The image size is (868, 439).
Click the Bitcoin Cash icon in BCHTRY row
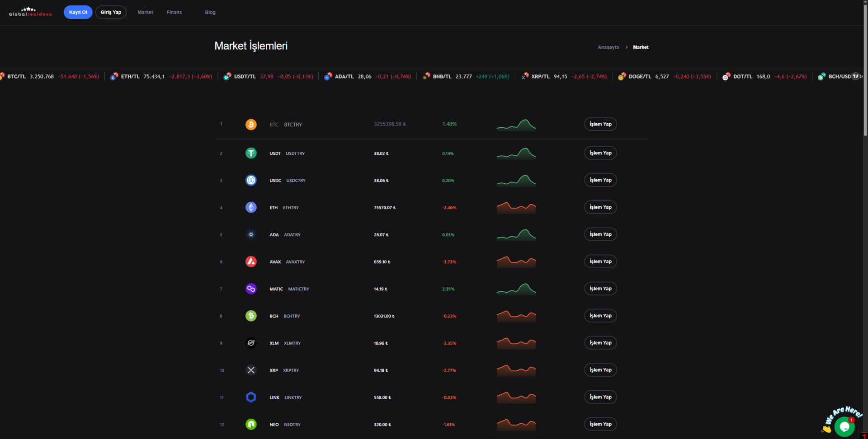coord(251,316)
